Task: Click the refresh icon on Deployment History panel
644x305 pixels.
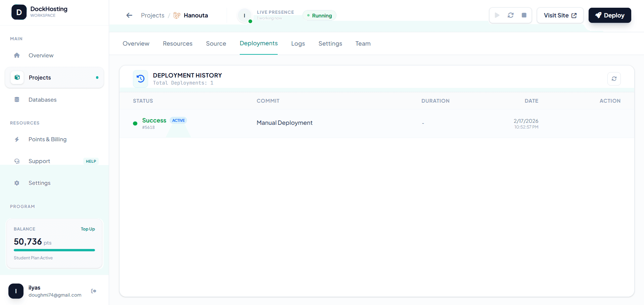Action: click(614, 79)
